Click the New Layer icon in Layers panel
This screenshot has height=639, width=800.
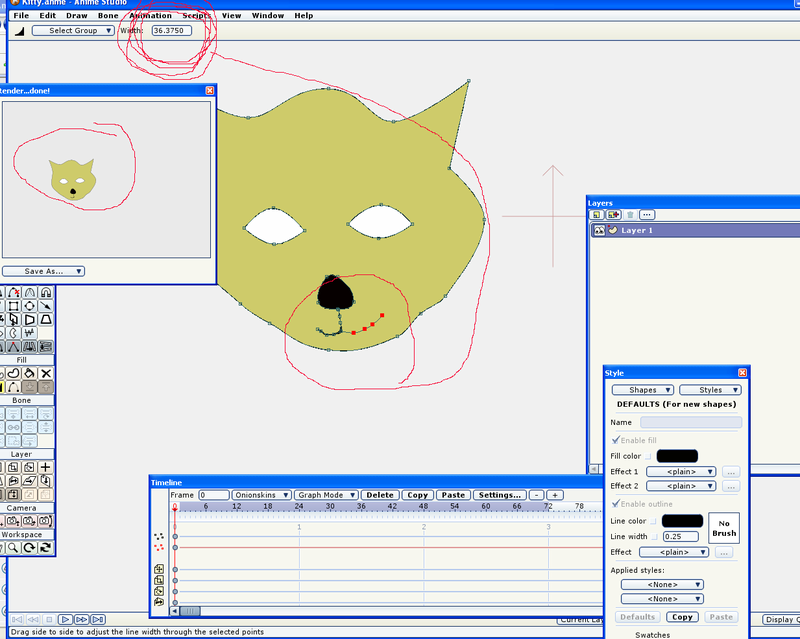click(596, 215)
